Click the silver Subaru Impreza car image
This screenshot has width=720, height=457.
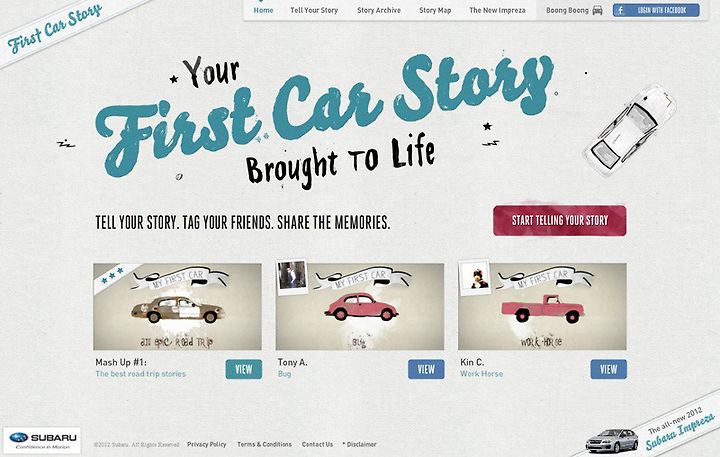[612, 440]
